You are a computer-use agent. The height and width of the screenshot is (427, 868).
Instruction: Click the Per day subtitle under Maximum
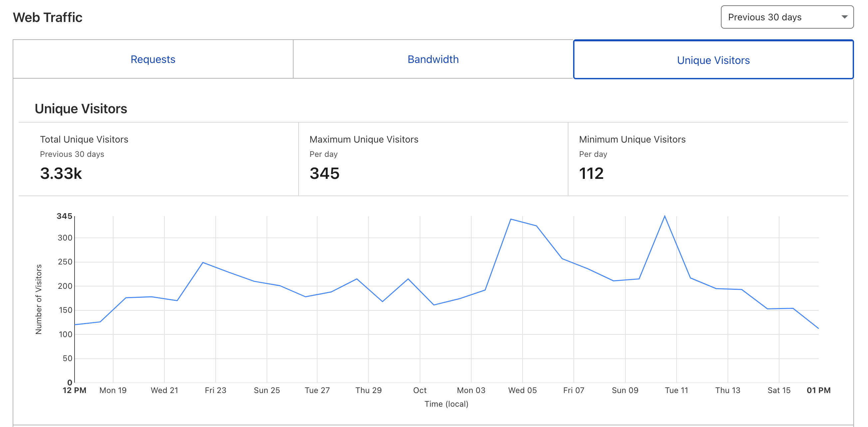(x=324, y=154)
